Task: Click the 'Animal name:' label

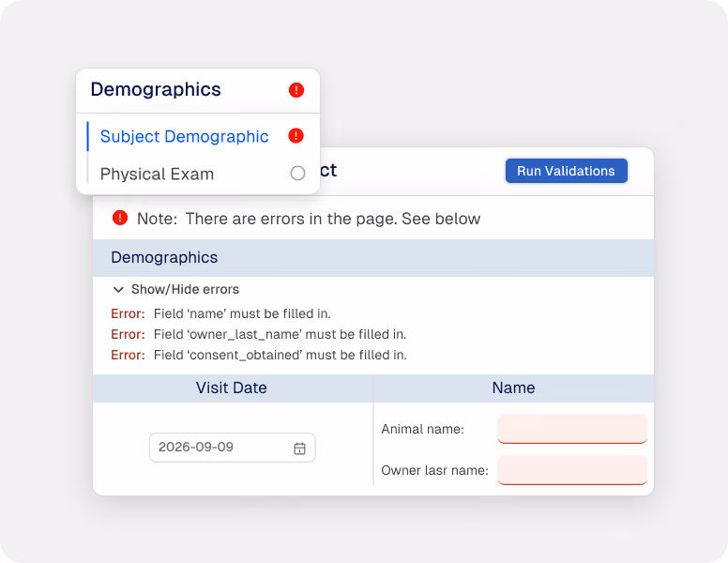Action: 422,429
